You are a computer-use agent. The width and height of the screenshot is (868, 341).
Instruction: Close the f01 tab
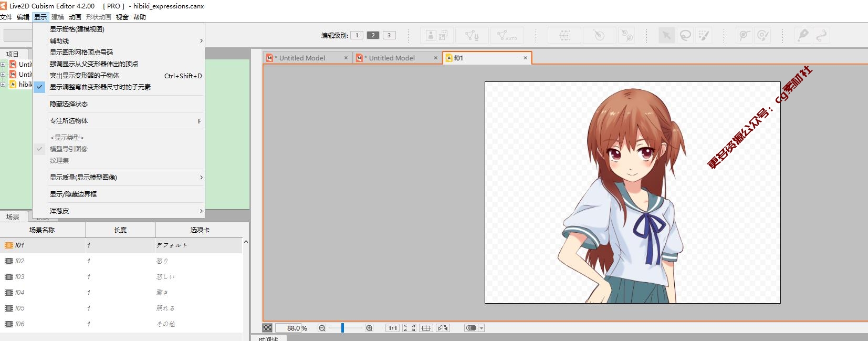click(525, 58)
